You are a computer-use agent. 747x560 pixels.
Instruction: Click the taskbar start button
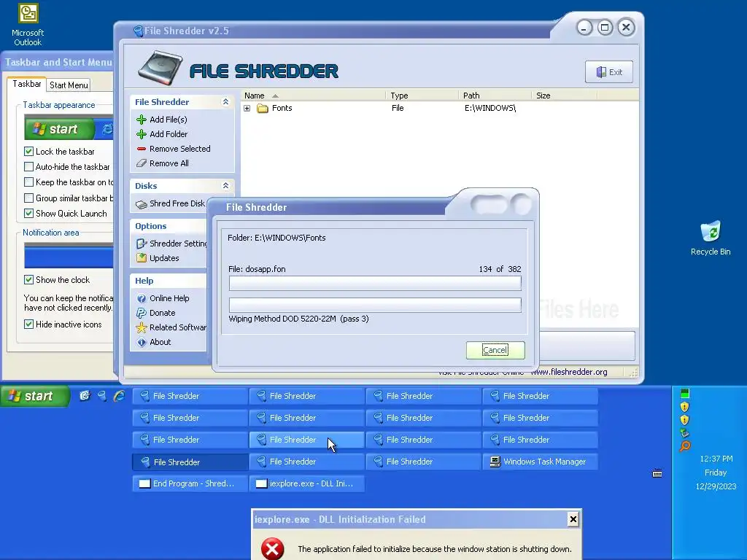point(34,396)
